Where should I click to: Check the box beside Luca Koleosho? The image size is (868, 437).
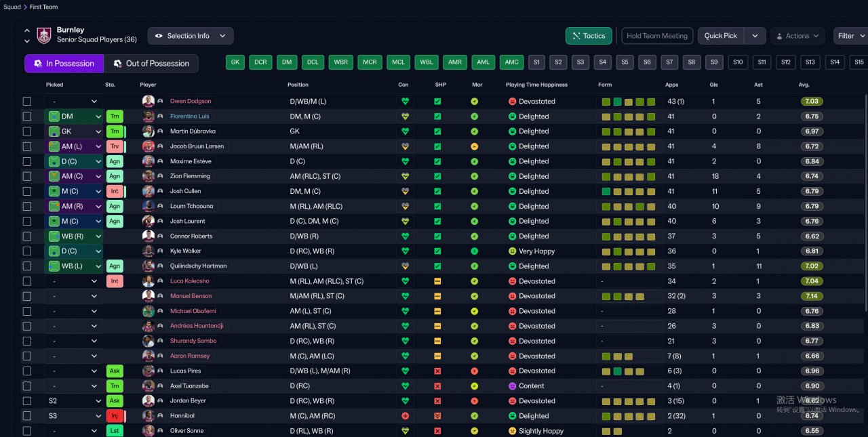pos(27,281)
